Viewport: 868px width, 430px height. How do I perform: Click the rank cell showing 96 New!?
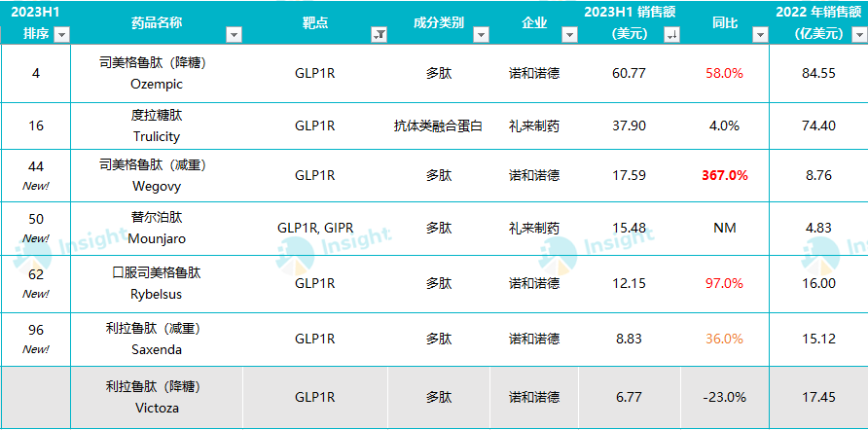pyautogui.click(x=36, y=339)
